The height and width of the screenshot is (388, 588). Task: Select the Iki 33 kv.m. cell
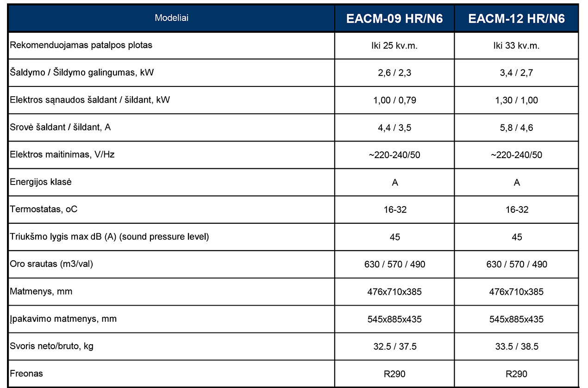coord(517,45)
